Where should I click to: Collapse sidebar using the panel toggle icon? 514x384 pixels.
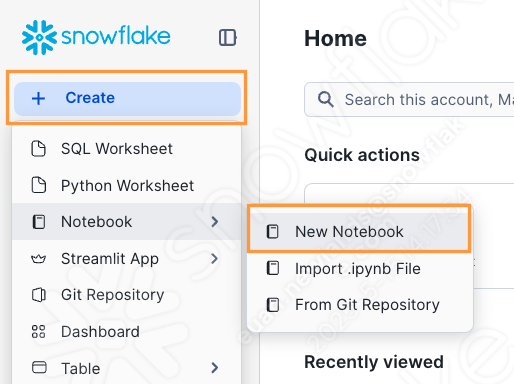228,37
